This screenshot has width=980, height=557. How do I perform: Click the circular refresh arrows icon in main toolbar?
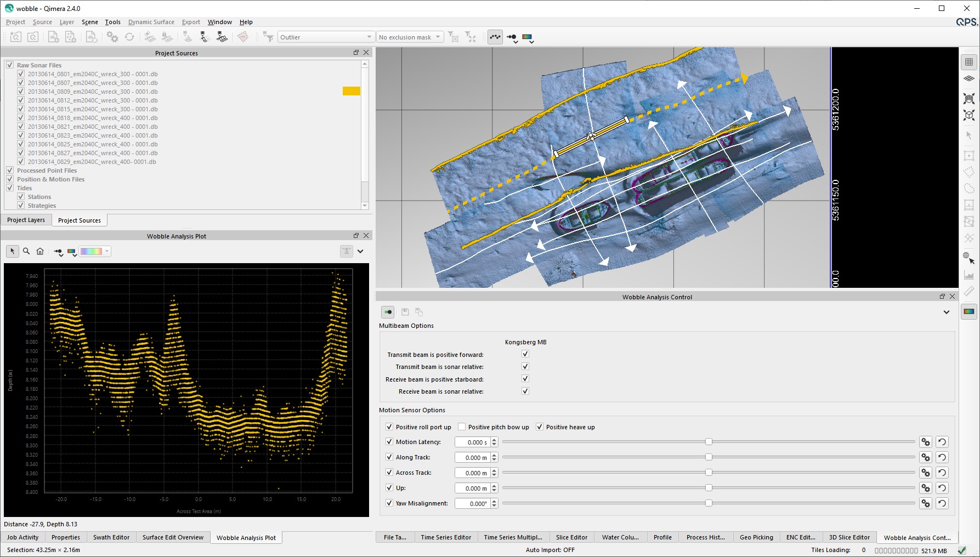click(x=129, y=37)
